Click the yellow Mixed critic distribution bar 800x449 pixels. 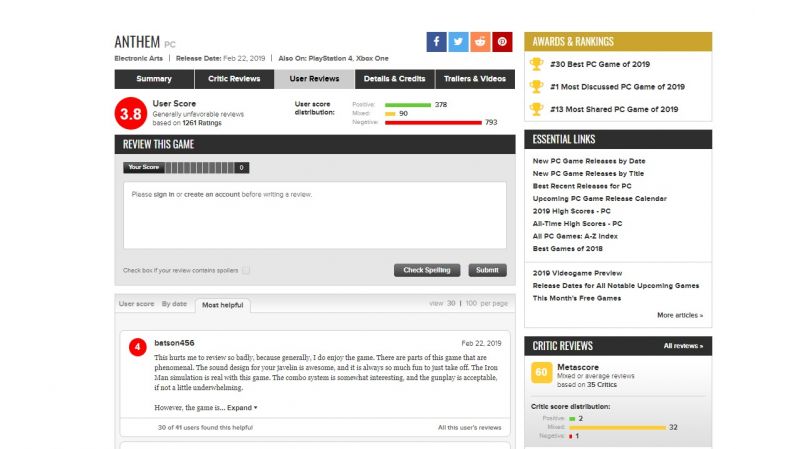coord(618,428)
